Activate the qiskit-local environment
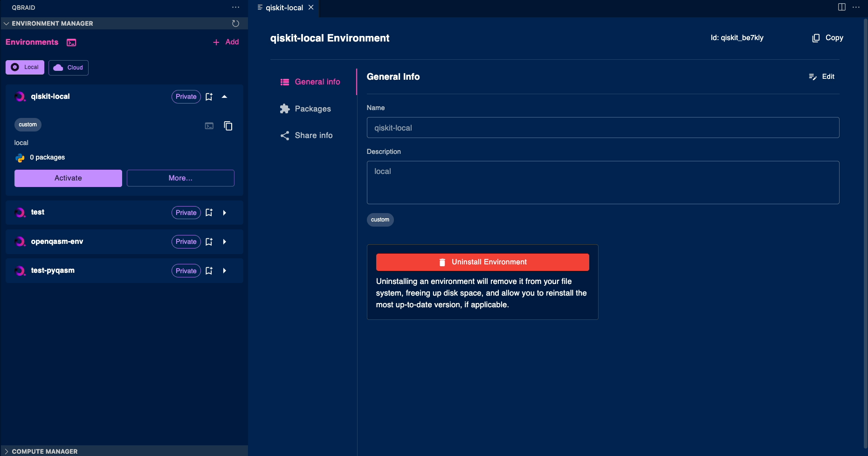 coord(68,178)
